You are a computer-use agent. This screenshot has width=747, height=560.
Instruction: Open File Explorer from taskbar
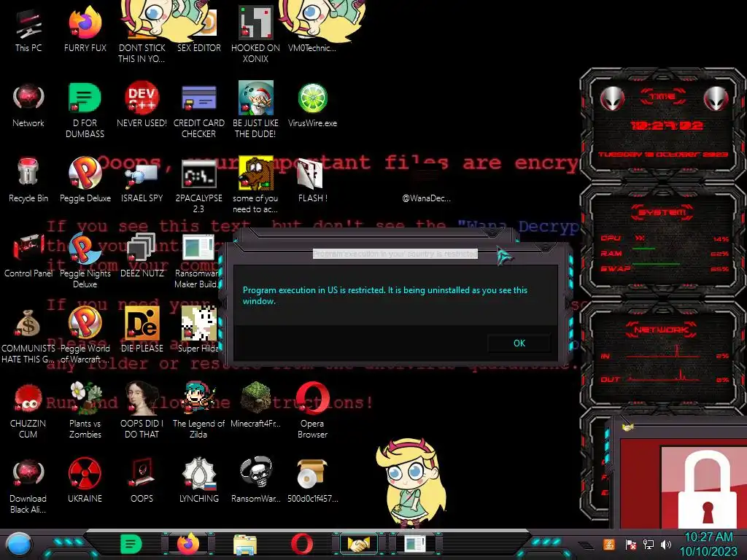click(245, 544)
